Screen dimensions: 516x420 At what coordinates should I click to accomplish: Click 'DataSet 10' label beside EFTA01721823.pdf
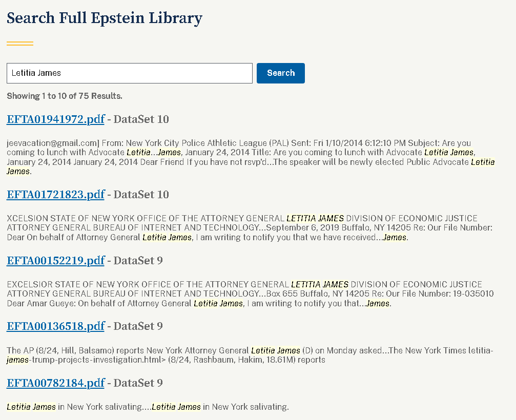click(x=141, y=194)
